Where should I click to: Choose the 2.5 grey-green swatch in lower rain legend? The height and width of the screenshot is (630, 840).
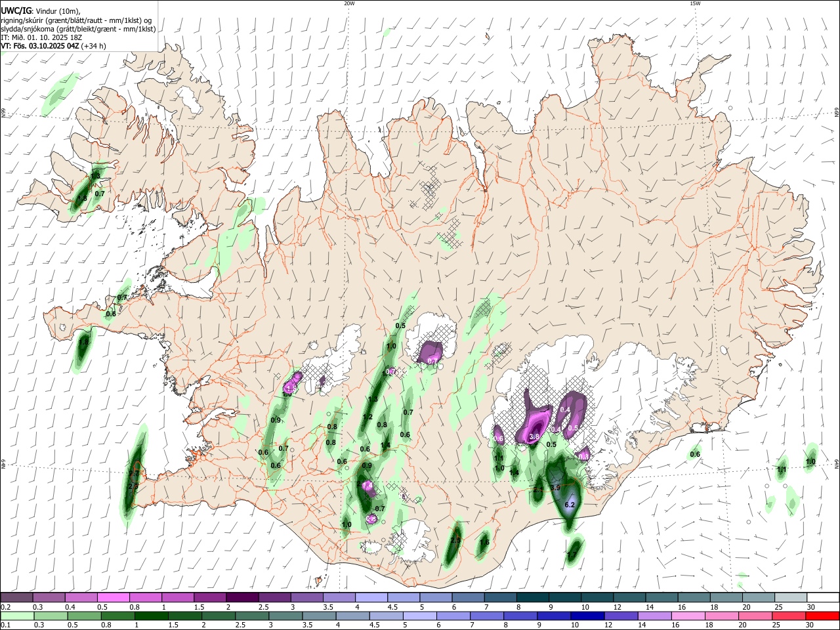coord(252,616)
